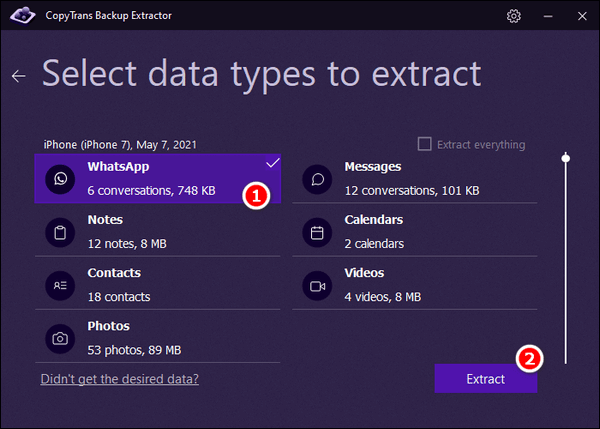The image size is (600, 429).
Task: Open the settings gear icon
Action: coord(514,16)
